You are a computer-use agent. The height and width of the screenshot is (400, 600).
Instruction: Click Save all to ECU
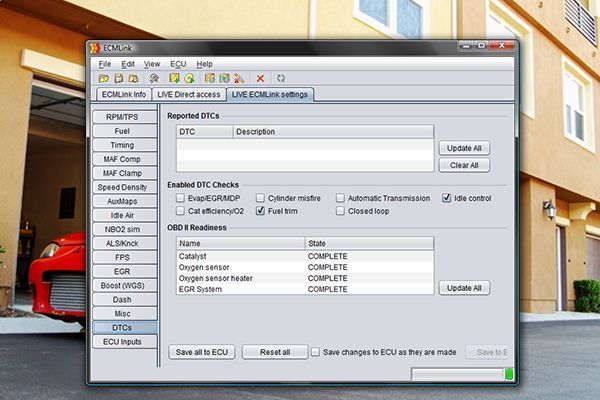(x=202, y=352)
